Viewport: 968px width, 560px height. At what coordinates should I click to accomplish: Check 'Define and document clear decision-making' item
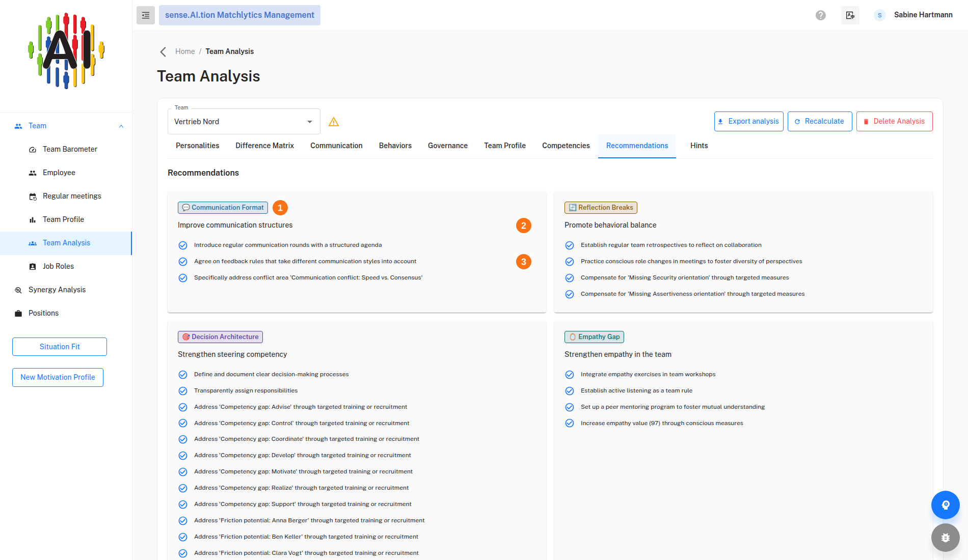tap(183, 375)
